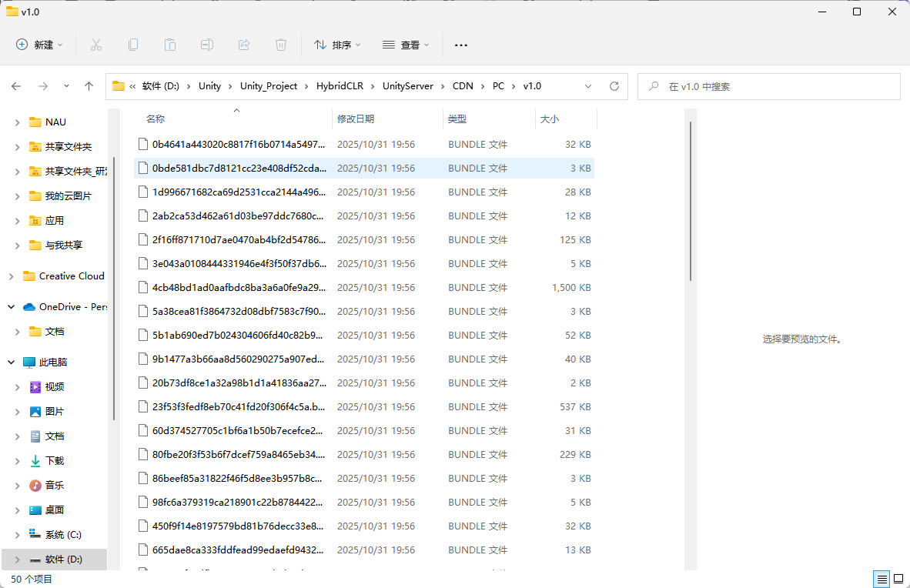Click the search box 在 v1.0 中搜索
Image resolution: width=910 pixels, height=588 pixels.
(769, 86)
